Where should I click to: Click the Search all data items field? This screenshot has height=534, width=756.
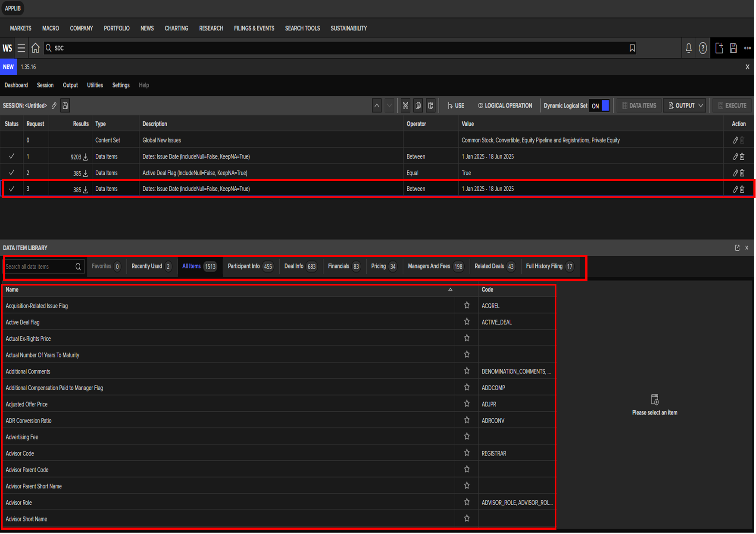(x=39, y=267)
